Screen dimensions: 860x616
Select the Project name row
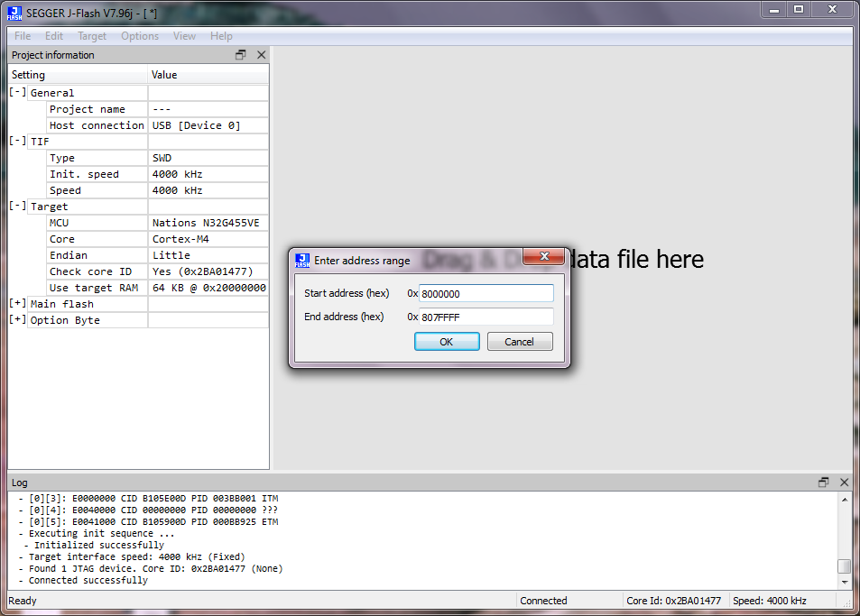click(157, 109)
